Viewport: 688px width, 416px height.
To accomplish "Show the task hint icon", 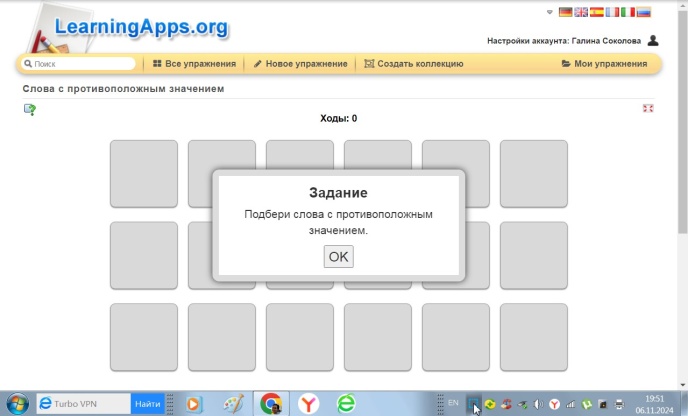I will [30, 109].
